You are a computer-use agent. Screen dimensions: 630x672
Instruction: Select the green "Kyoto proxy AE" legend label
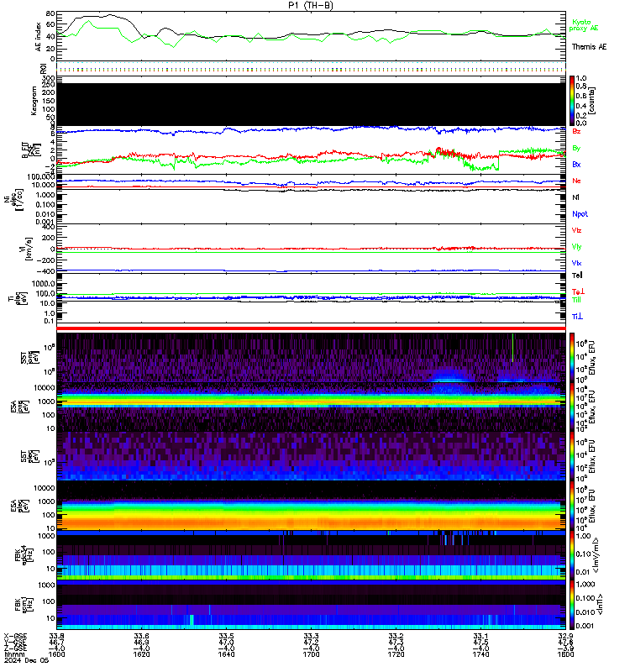tap(583, 25)
